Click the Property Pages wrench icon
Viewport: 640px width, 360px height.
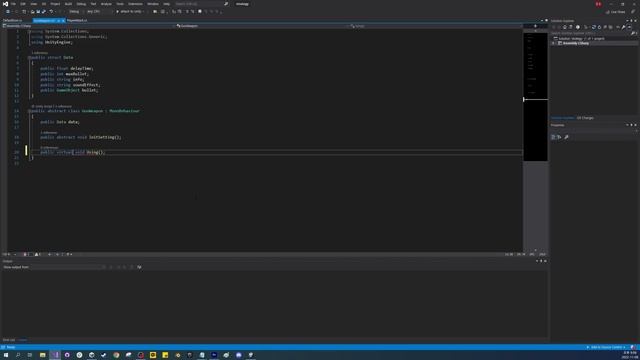tap(567, 137)
